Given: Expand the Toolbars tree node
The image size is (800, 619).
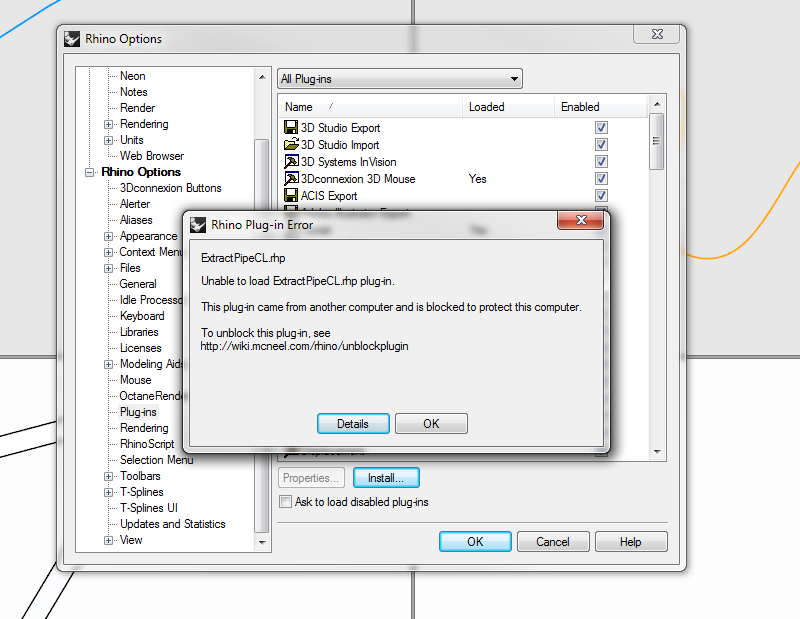Looking at the screenshot, I should (x=107, y=475).
